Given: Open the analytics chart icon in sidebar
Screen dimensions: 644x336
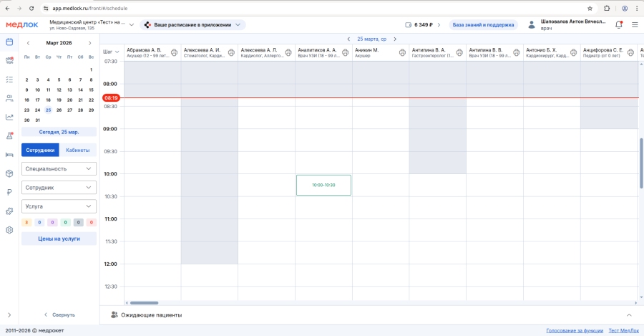Looking at the screenshot, I should [9, 117].
